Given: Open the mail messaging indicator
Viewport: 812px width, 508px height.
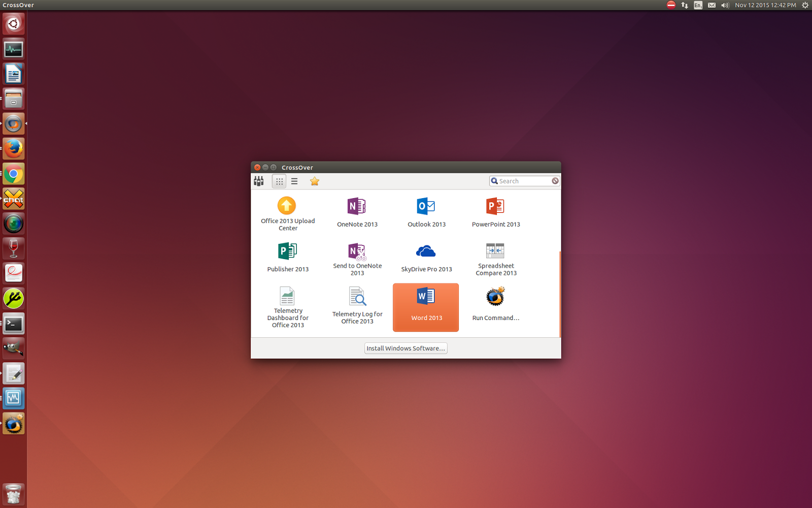Looking at the screenshot, I should (x=712, y=5).
